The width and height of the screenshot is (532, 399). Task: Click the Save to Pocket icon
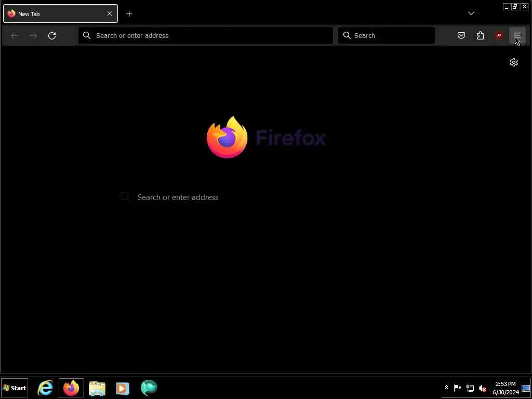coord(461,35)
